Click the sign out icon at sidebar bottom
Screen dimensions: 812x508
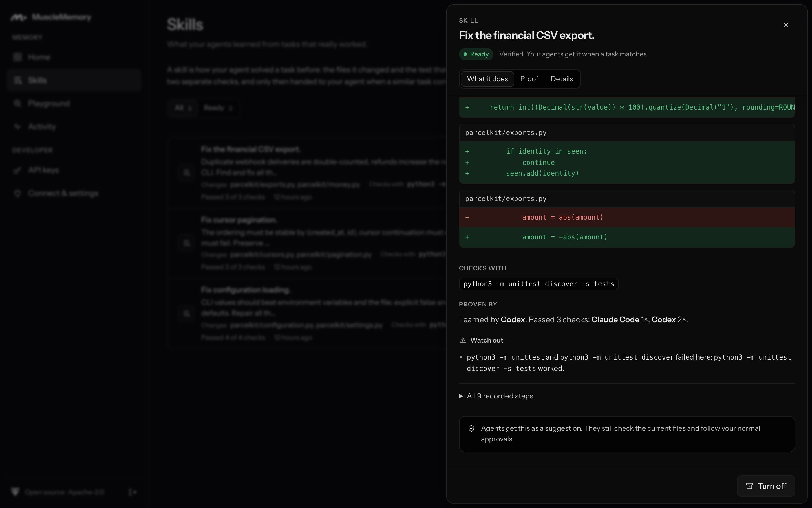click(x=133, y=492)
